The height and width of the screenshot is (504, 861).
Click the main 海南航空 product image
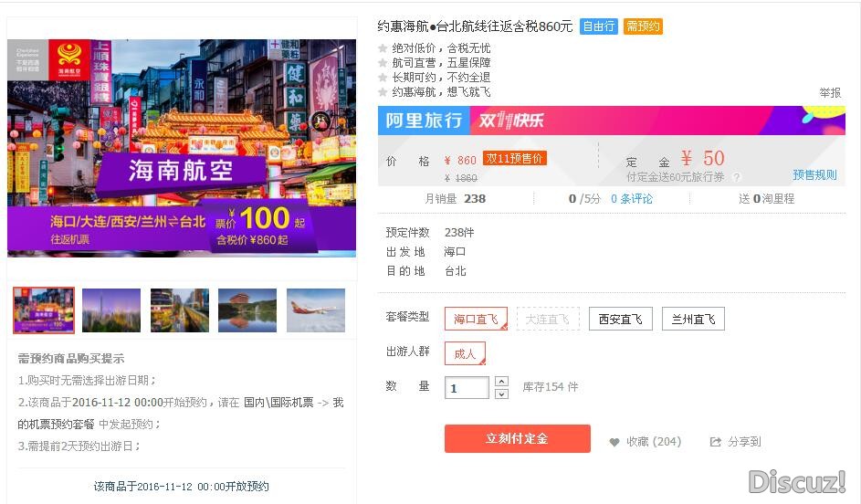(x=182, y=148)
